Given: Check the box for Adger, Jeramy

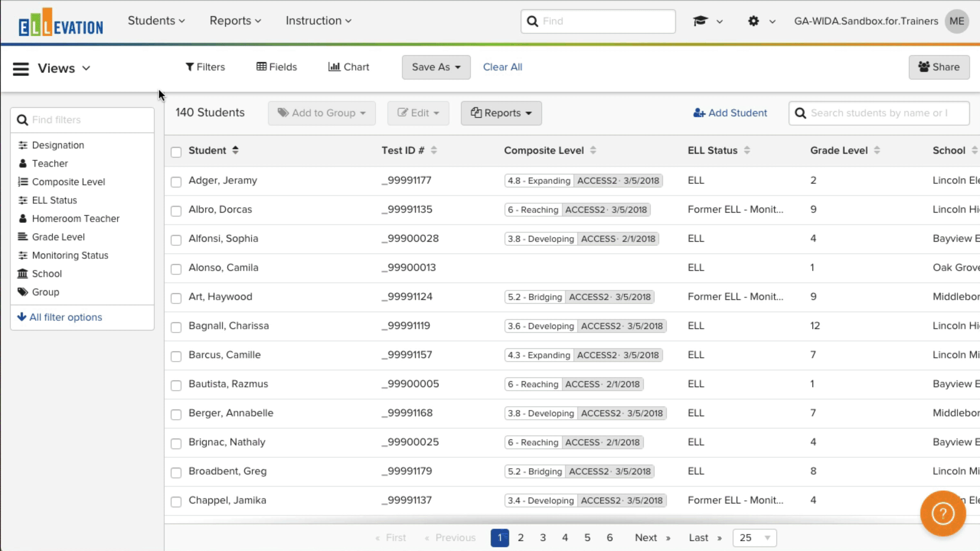Looking at the screenshot, I should (176, 182).
